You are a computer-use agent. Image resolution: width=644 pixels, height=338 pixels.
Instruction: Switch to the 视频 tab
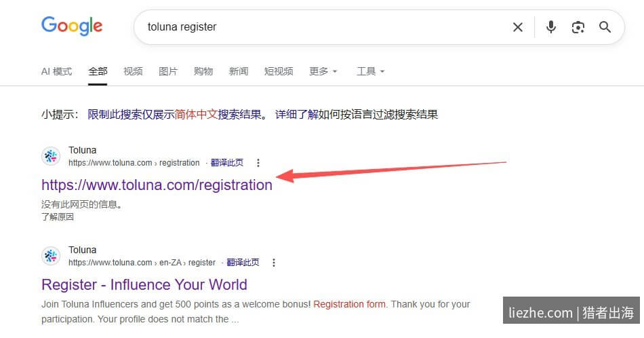tap(133, 71)
